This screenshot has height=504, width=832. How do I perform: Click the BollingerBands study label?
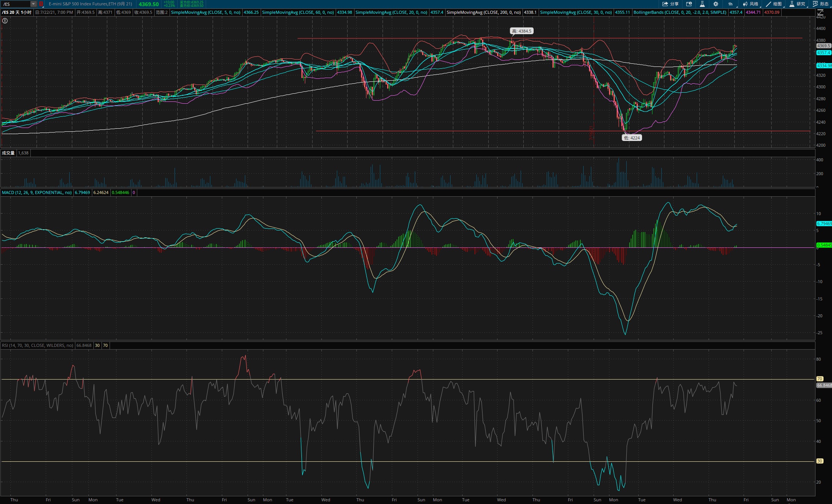[680, 12]
